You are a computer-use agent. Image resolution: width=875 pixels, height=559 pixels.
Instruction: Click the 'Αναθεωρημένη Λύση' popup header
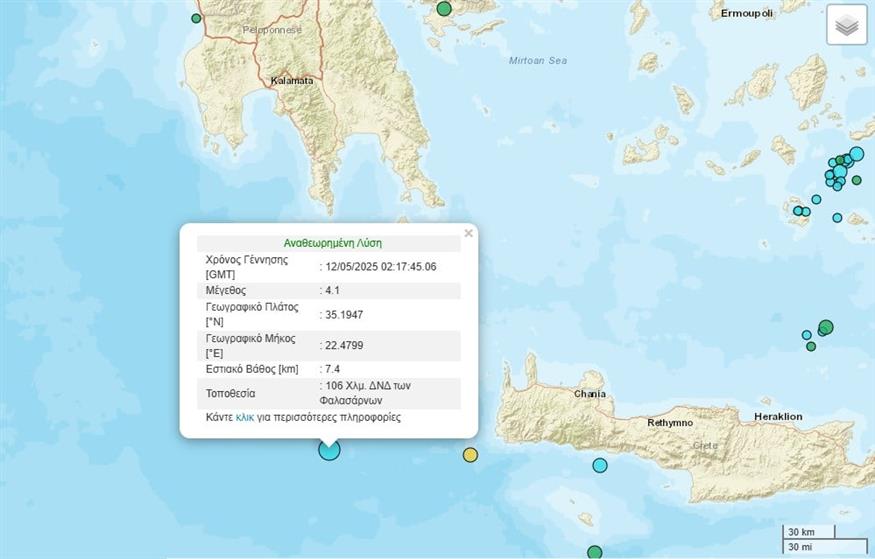(x=332, y=242)
